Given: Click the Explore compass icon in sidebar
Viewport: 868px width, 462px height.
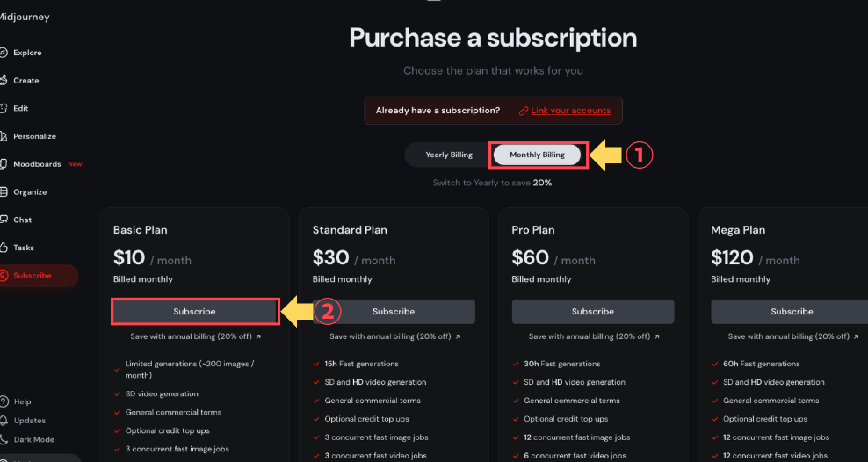Looking at the screenshot, I should pyautogui.click(x=4, y=53).
